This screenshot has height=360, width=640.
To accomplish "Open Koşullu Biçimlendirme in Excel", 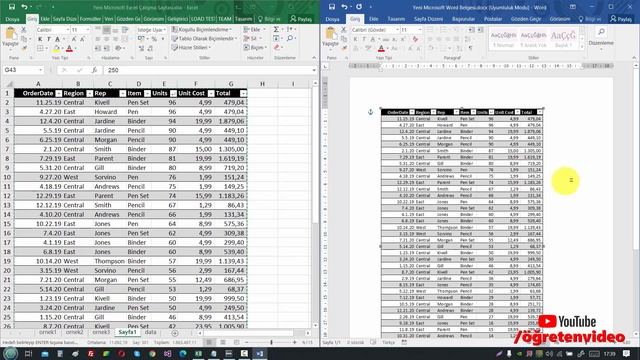I will tap(202, 30).
